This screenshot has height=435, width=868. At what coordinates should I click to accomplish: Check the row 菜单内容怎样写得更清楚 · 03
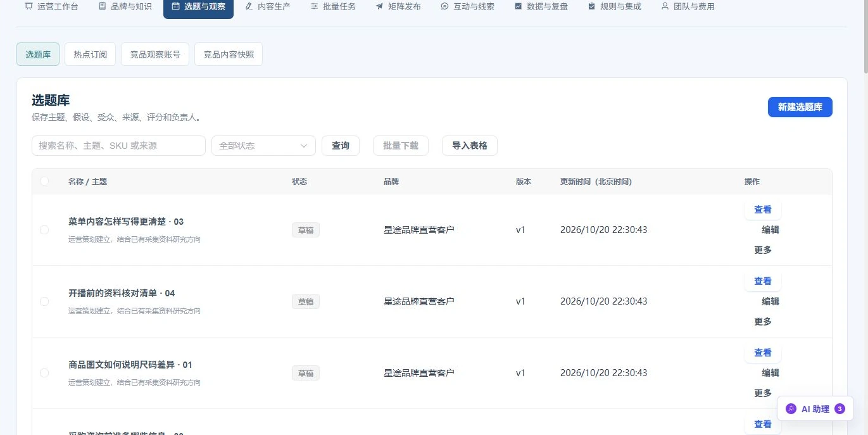pos(44,230)
